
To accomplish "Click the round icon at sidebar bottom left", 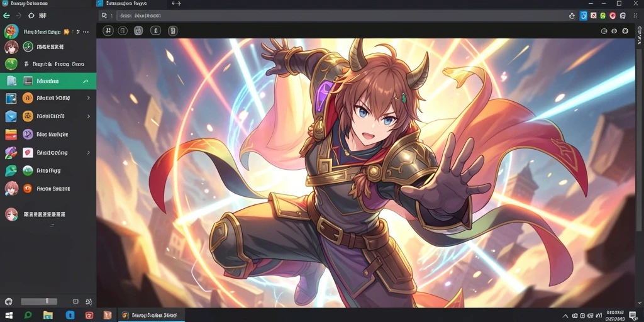I will coord(9,301).
